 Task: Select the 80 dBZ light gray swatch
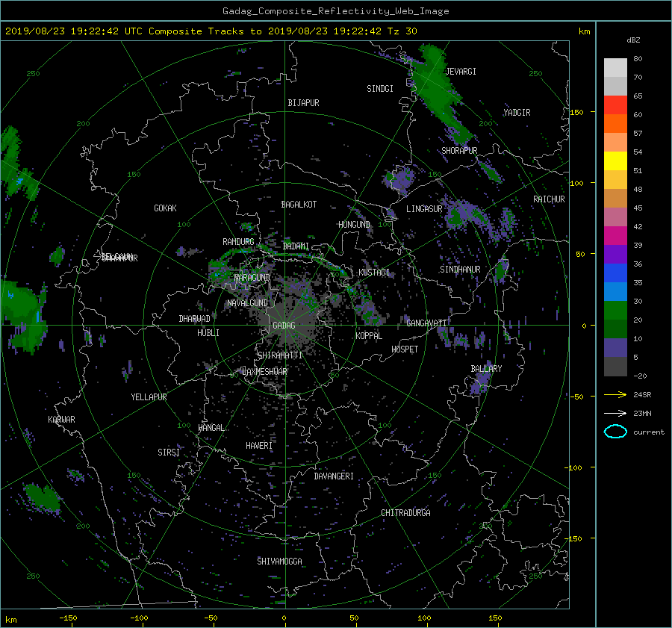tap(615, 68)
